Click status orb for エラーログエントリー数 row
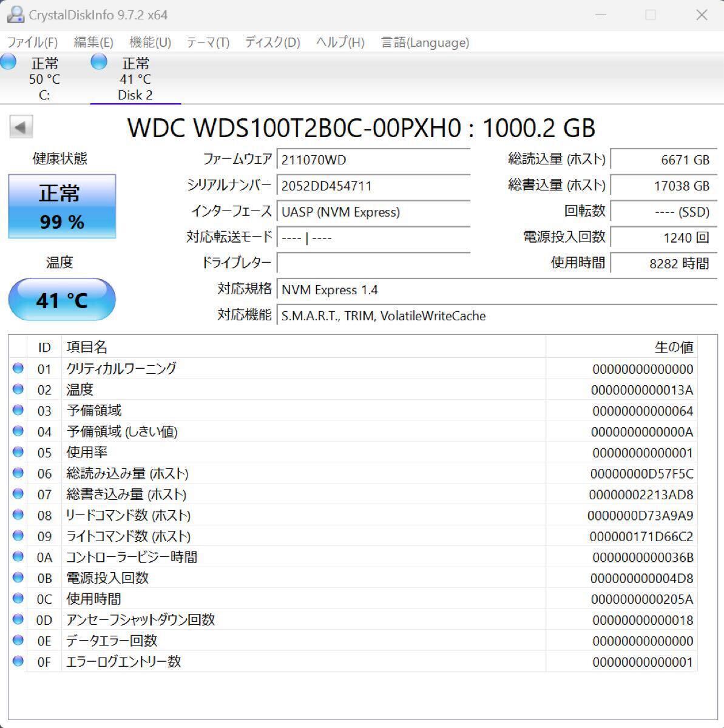Screen dimensions: 724x728 click(18, 661)
